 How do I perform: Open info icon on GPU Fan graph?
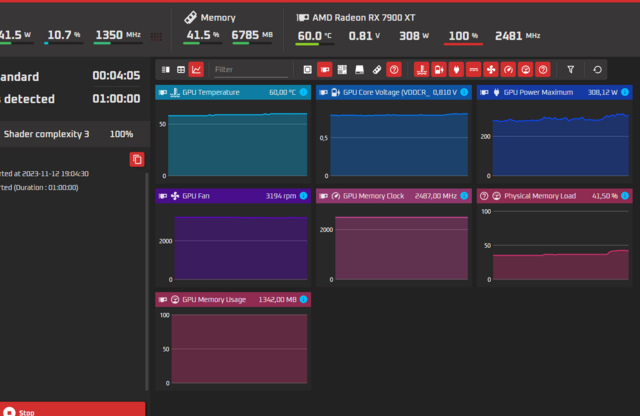[303, 196]
